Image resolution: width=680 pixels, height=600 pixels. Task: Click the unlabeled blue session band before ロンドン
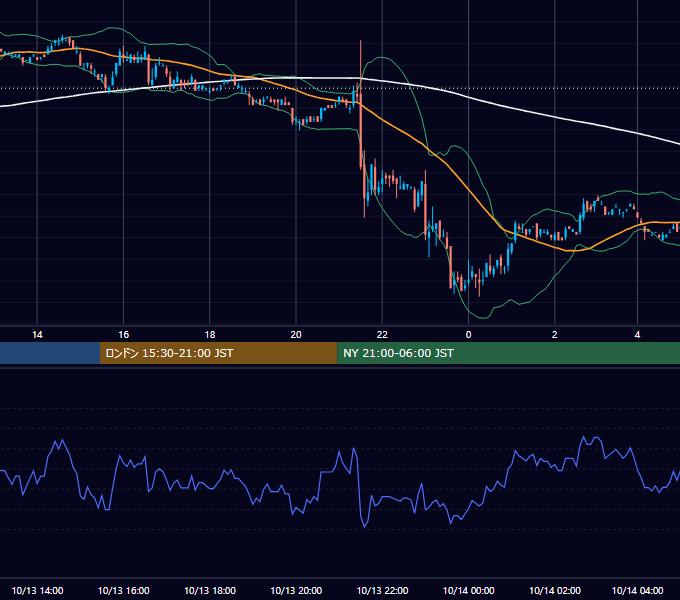tap(50, 353)
